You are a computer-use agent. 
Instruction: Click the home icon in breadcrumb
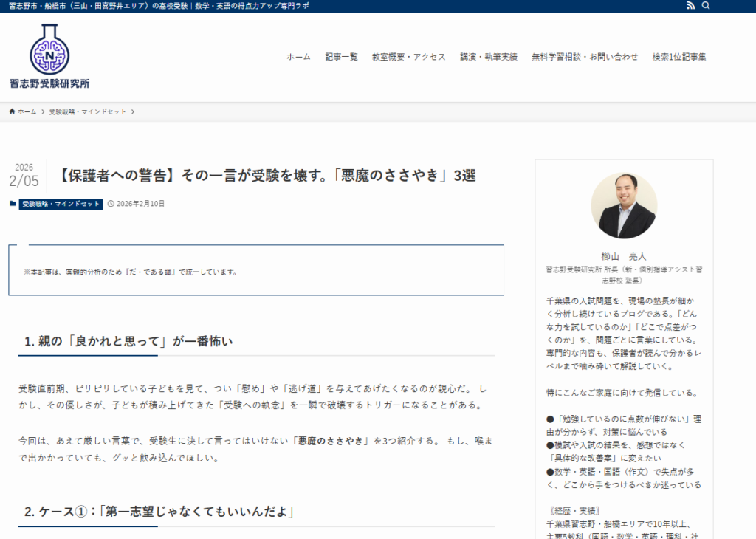(13, 111)
